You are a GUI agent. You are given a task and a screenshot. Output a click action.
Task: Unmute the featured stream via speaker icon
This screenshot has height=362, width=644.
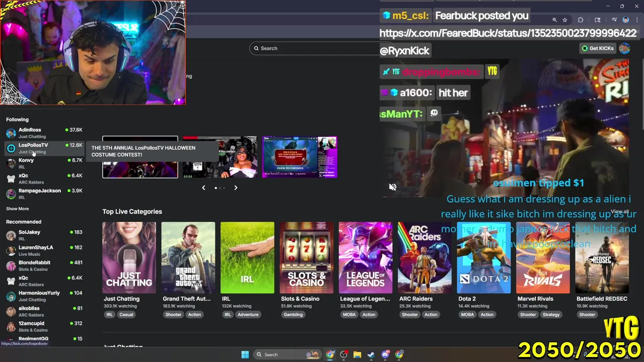point(393,187)
